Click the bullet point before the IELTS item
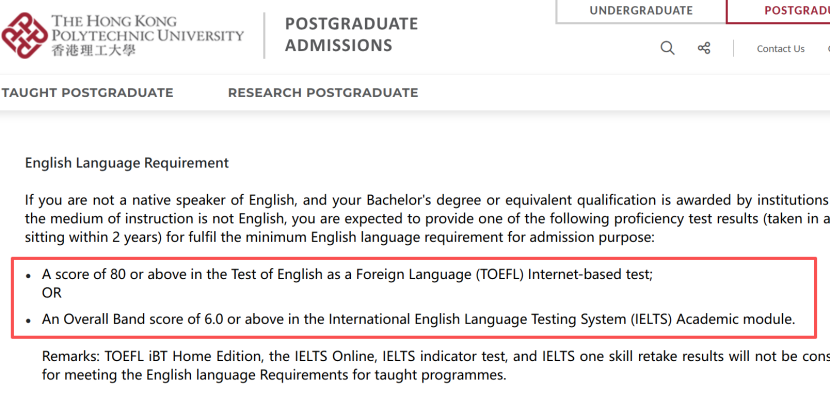 click(28, 321)
